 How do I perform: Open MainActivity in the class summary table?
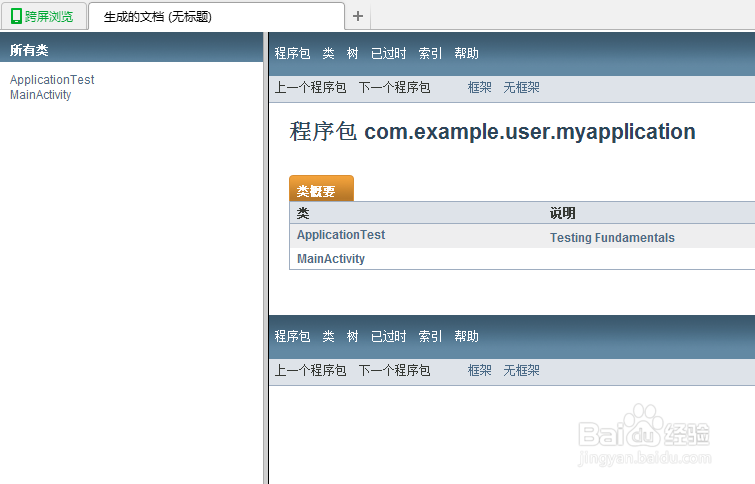(x=331, y=259)
